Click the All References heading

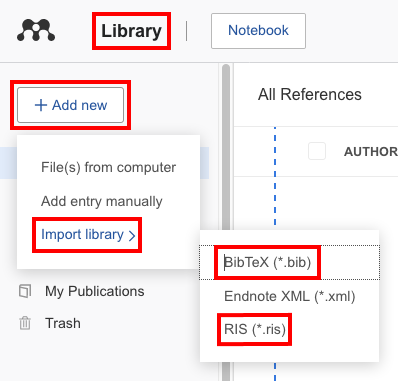pyautogui.click(x=310, y=94)
